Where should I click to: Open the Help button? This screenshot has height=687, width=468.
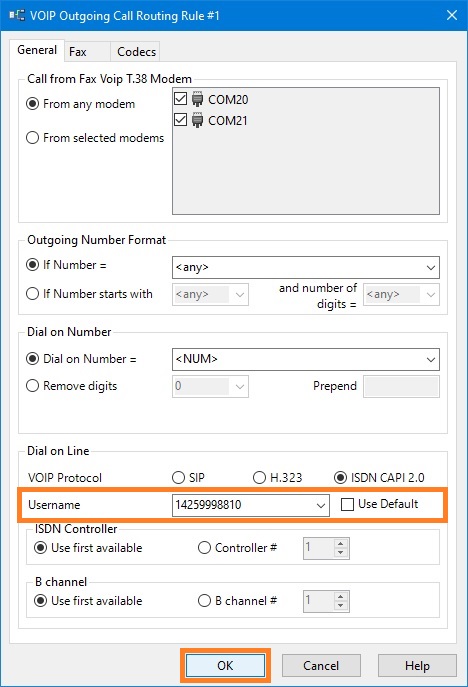tap(417, 666)
